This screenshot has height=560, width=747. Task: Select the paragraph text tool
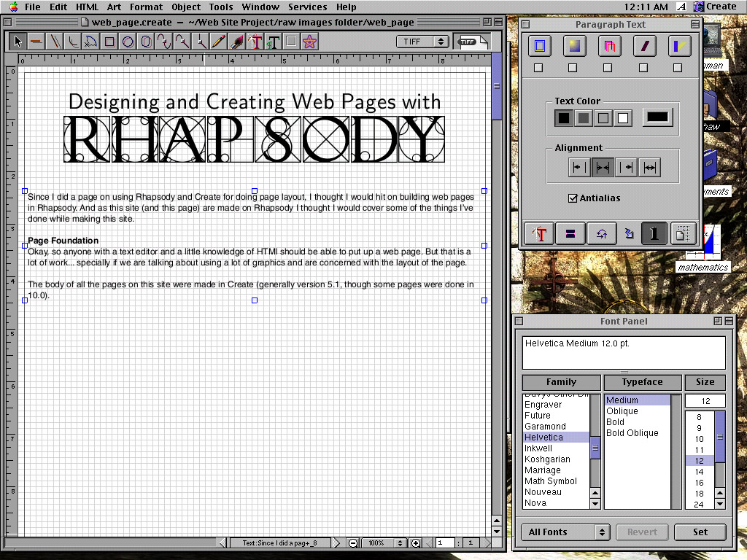click(x=274, y=42)
